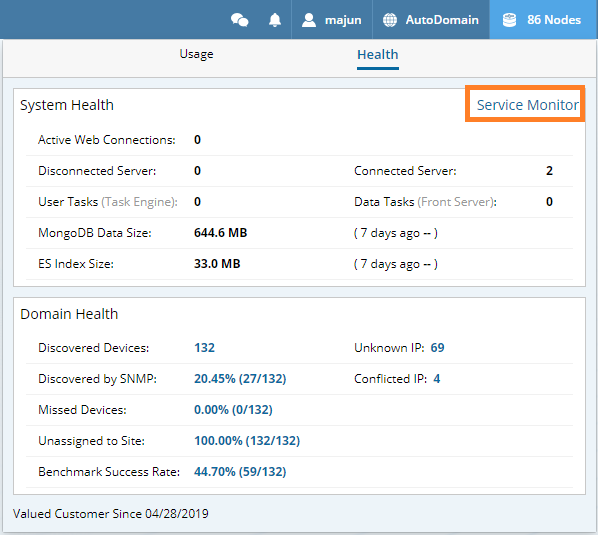The width and height of the screenshot is (598, 535).
Task: Open Unassigned to Site 100.00% value
Action: coord(247,441)
